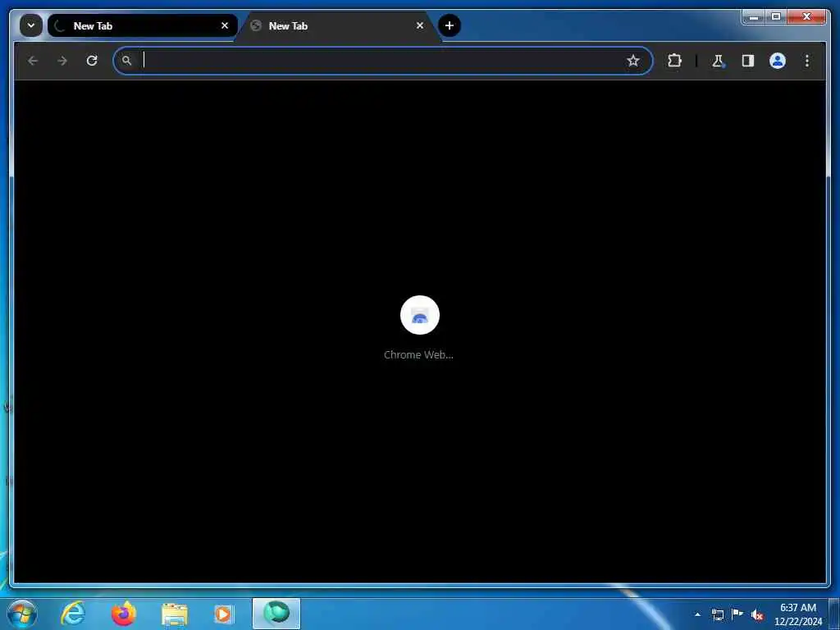
Task: Bookmark this tab with the star
Action: (633, 61)
